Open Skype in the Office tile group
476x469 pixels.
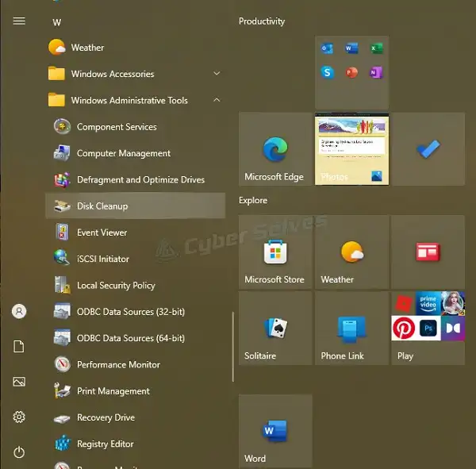point(327,72)
